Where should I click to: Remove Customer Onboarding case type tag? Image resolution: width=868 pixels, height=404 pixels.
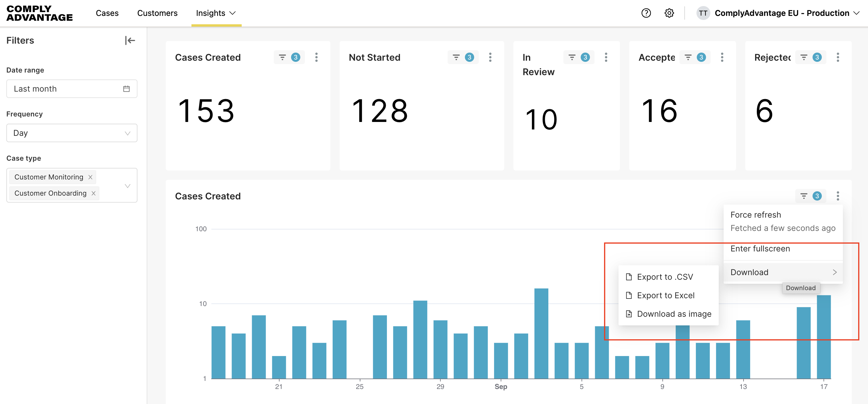[x=94, y=193]
